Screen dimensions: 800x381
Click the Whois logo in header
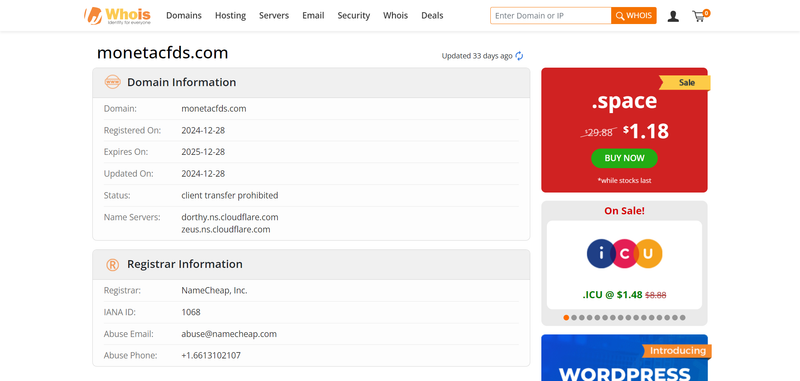117,15
